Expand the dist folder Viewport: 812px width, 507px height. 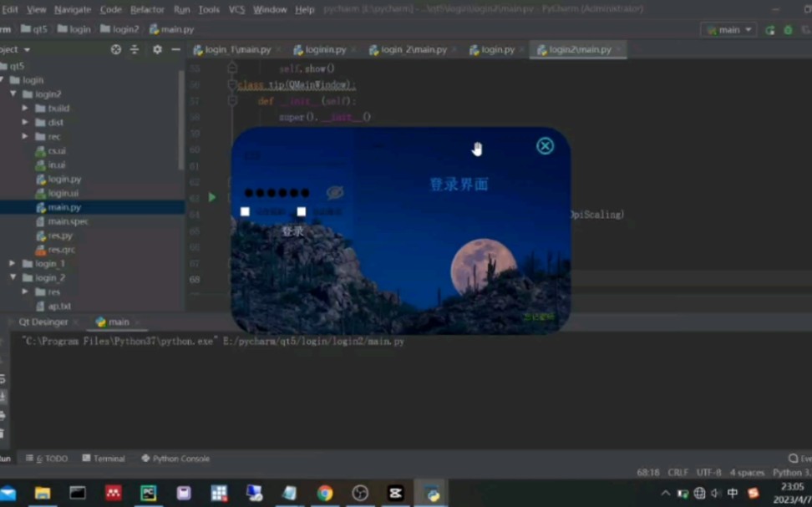click(x=25, y=122)
